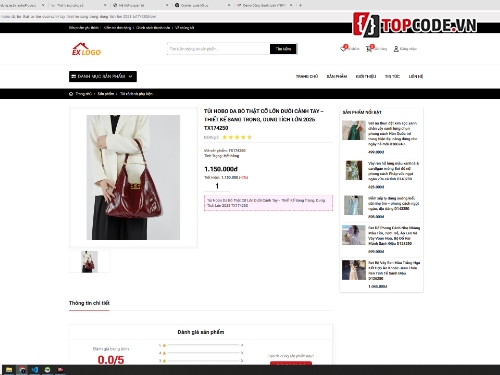This screenshot has width=500, height=375.
Task: Click the last breadcrumb link for bags category
Action: 136,94
